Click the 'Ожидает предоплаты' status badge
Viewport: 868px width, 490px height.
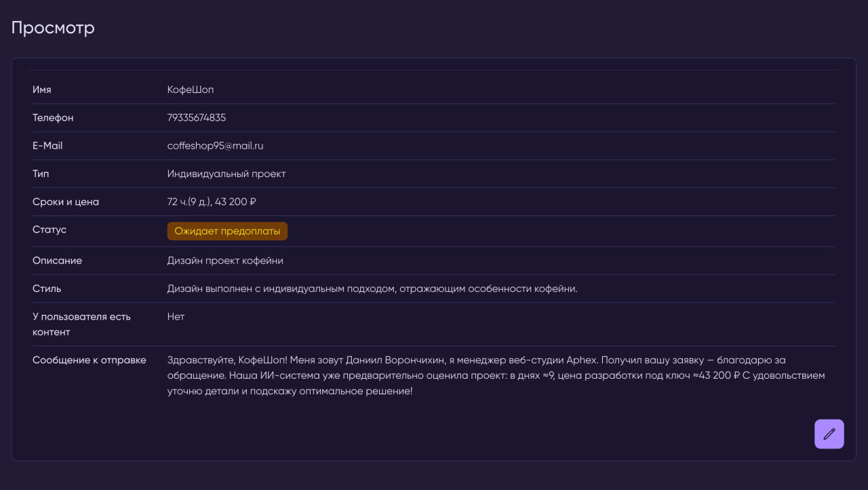point(227,231)
